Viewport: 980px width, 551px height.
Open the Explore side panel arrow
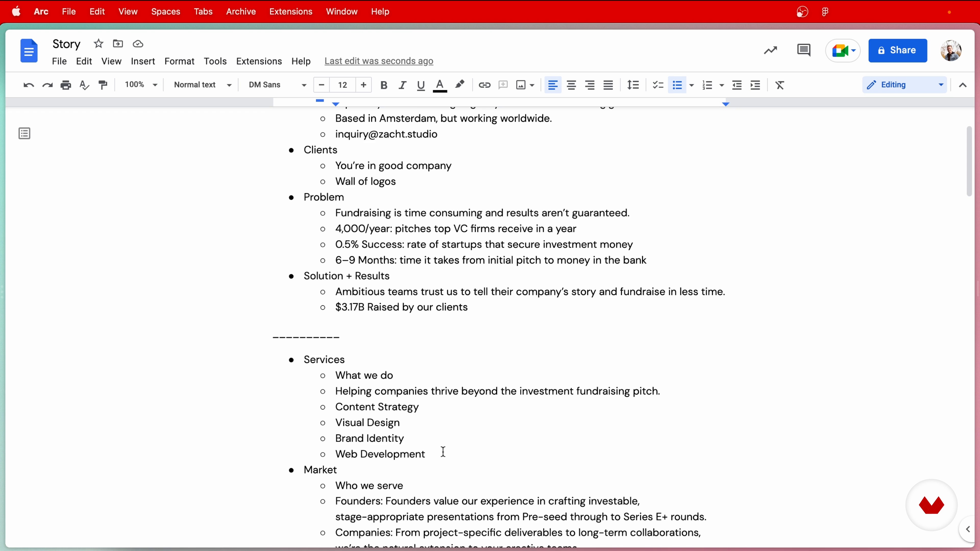click(x=968, y=529)
